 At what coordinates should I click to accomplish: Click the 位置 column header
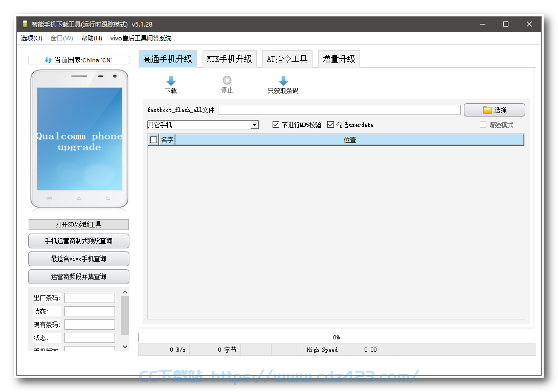(x=350, y=140)
